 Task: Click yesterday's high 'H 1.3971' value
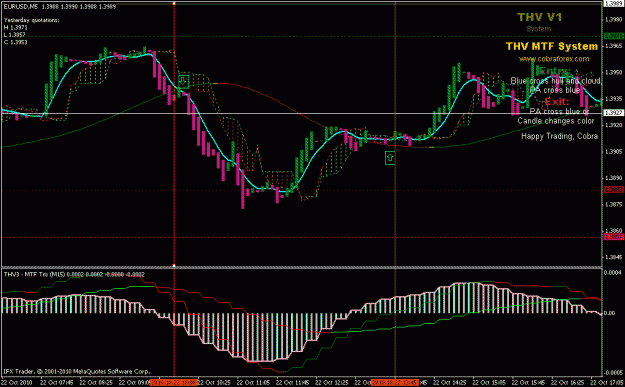coord(16,28)
